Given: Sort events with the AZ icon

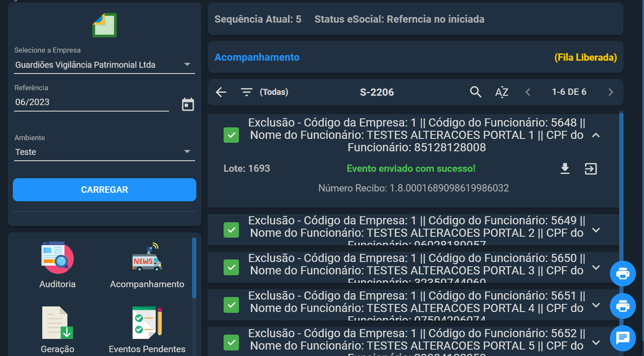Looking at the screenshot, I should click(502, 92).
